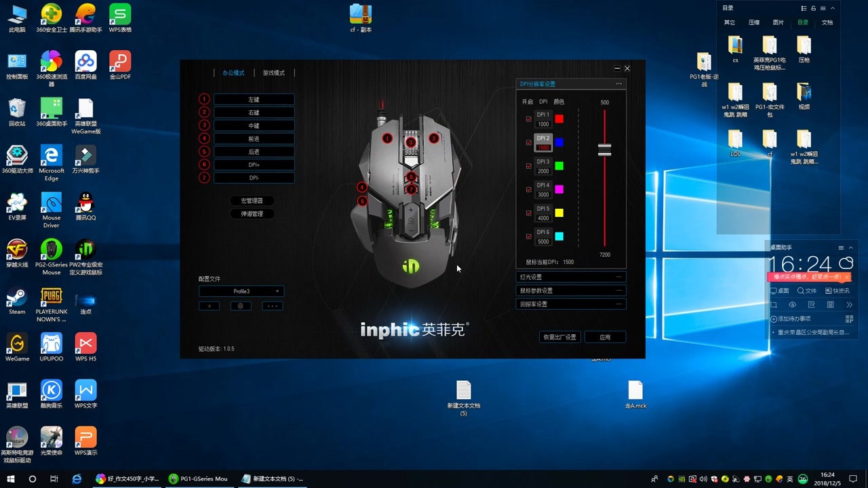The width and height of the screenshot is (868, 488).
Task: Select mouse button marker 1 on the image
Action: coord(387,138)
